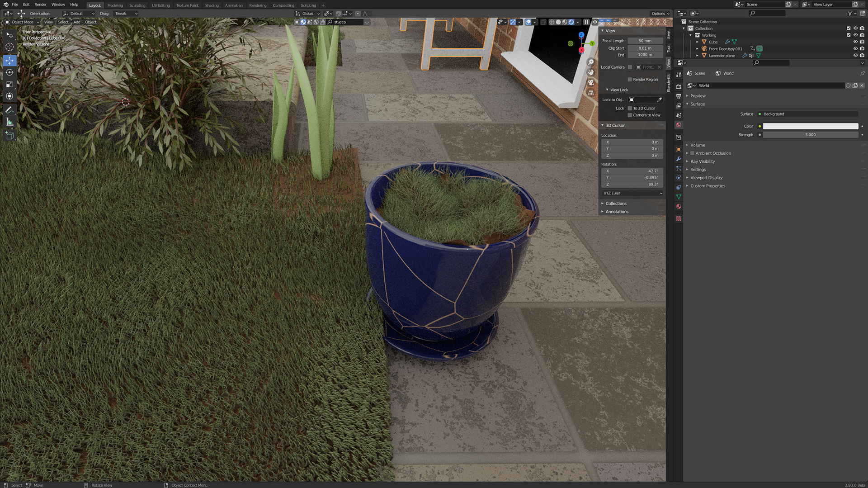Toggle X-ray display in viewport header

543,22
